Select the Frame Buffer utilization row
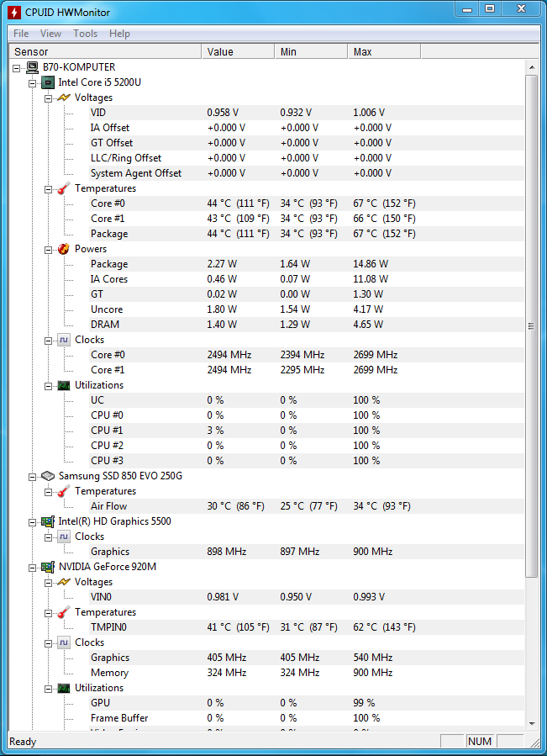The height and width of the screenshot is (756, 547). click(307, 718)
